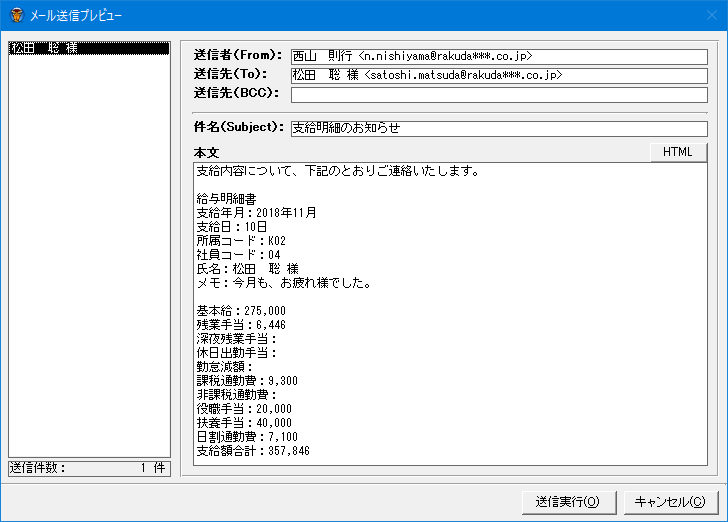Click the empty 送信先(BCC) field
Viewport: 728px width, 522px height.
pos(499,95)
